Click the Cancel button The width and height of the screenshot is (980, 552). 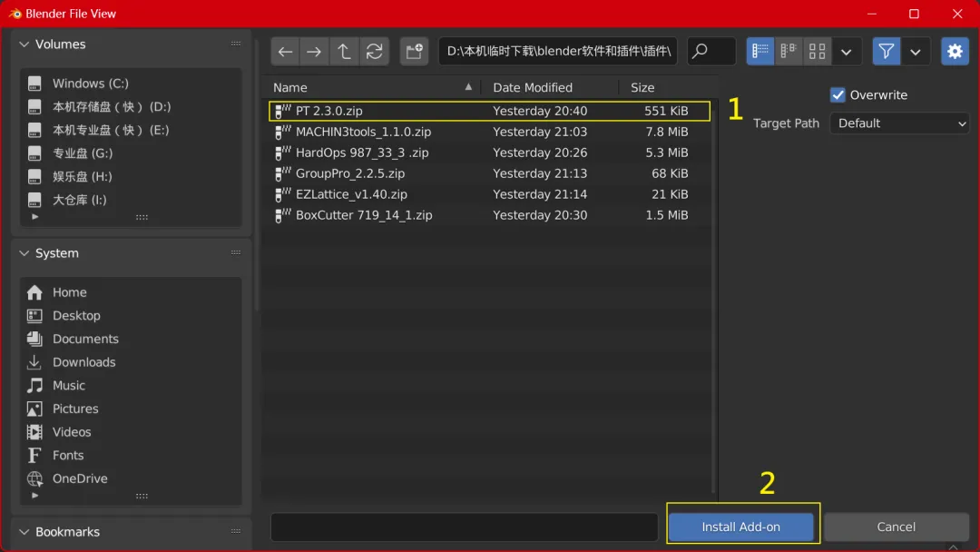click(897, 527)
